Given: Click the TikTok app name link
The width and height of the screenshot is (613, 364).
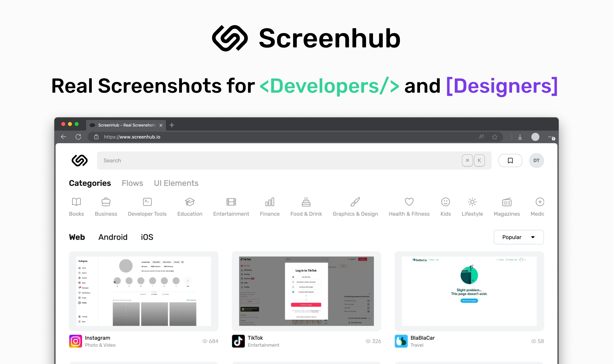Looking at the screenshot, I should (255, 338).
